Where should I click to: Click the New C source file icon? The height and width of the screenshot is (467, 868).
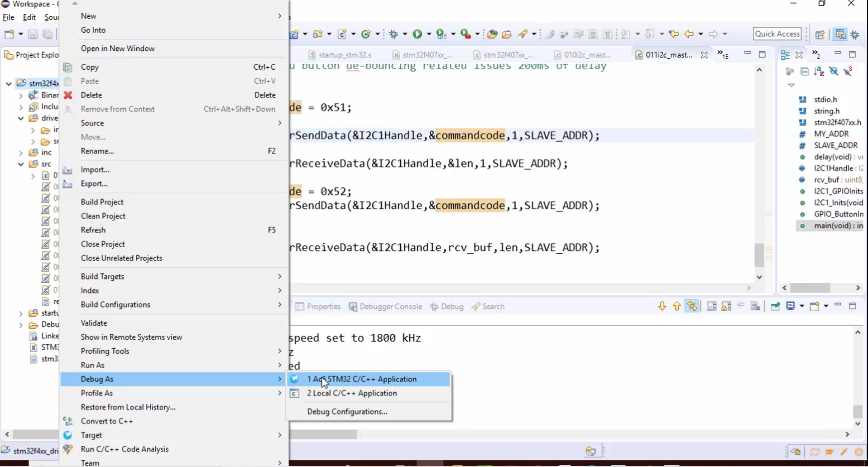(342, 34)
